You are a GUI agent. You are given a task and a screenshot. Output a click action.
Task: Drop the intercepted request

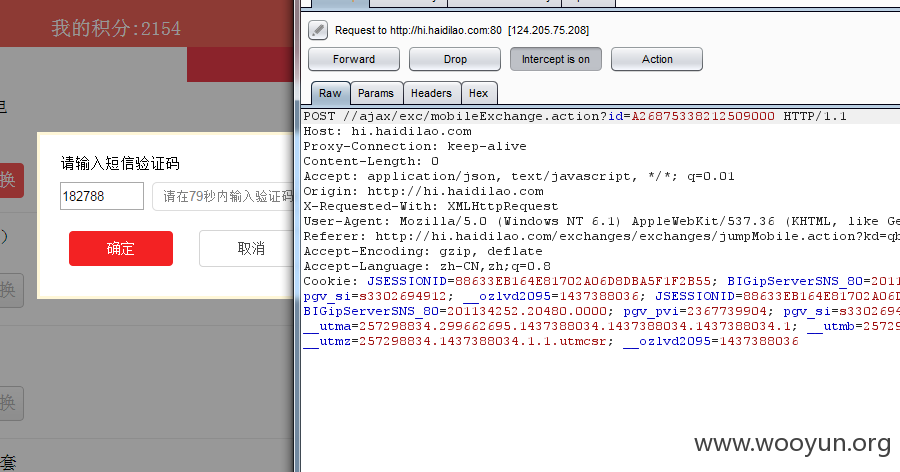click(x=455, y=59)
